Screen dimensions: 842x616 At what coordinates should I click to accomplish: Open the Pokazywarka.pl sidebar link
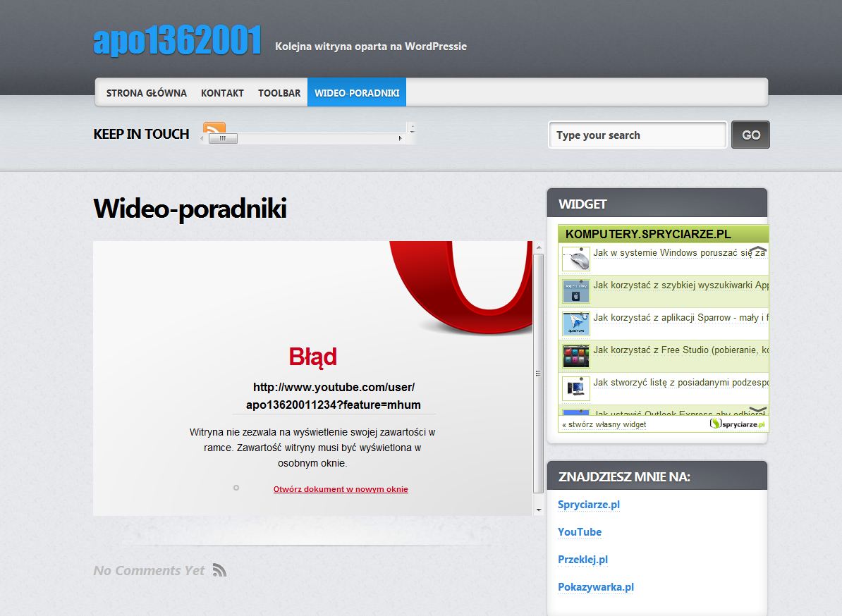point(595,587)
